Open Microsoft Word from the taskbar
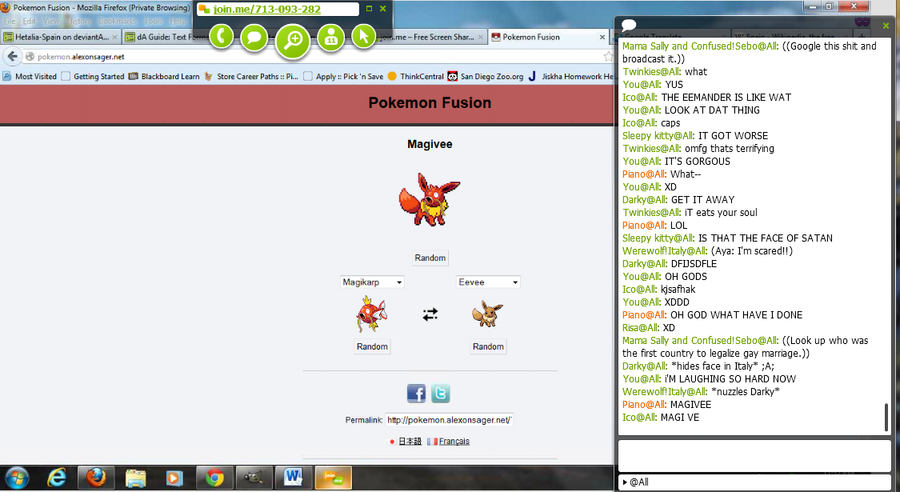This screenshot has height=492, width=900. (x=293, y=478)
